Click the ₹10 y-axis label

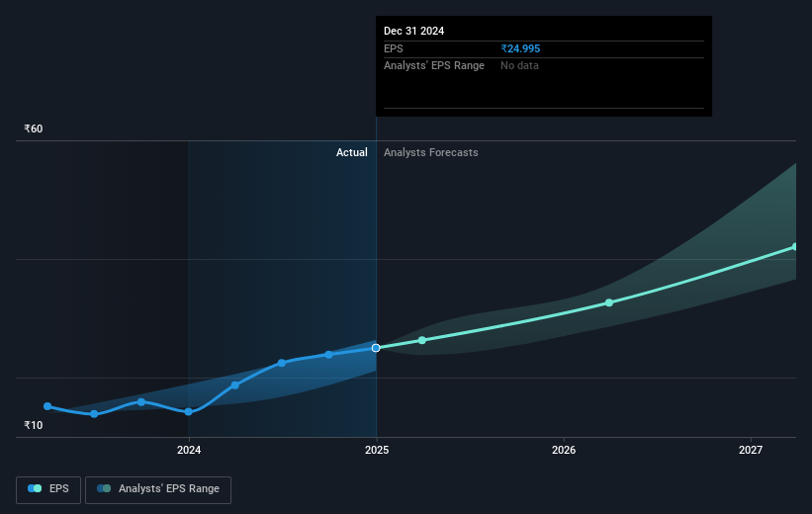[34, 425]
